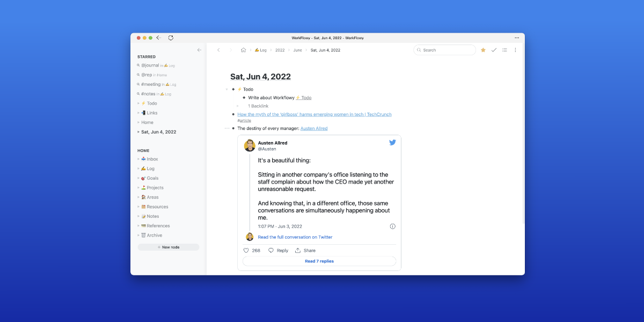644x322 pixels.
Task: Share the tweet
Action: (305, 251)
